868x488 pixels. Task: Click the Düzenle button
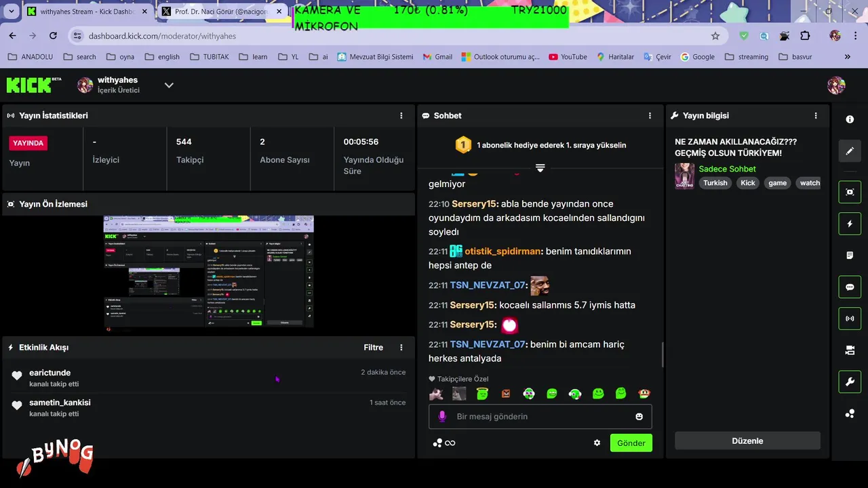point(747,441)
